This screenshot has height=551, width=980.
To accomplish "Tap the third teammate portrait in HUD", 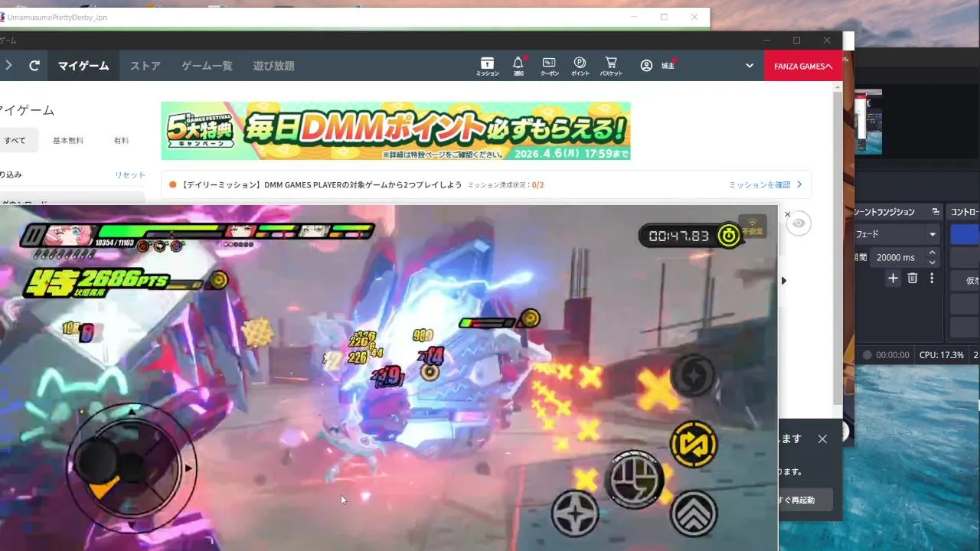I will coord(315,231).
